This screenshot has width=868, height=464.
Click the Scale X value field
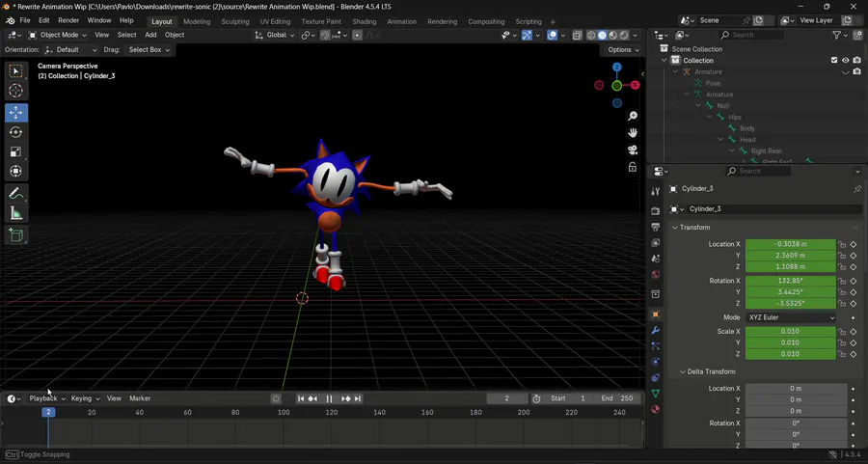click(790, 331)
